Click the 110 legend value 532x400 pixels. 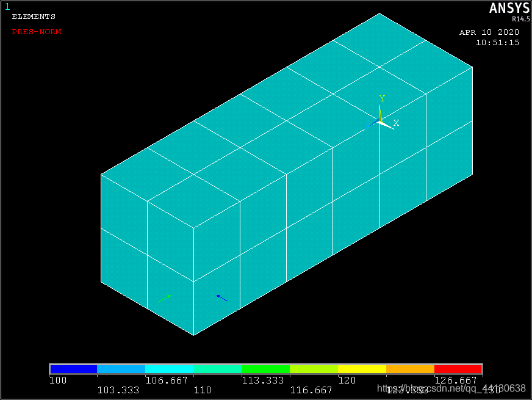pos(203,390)
